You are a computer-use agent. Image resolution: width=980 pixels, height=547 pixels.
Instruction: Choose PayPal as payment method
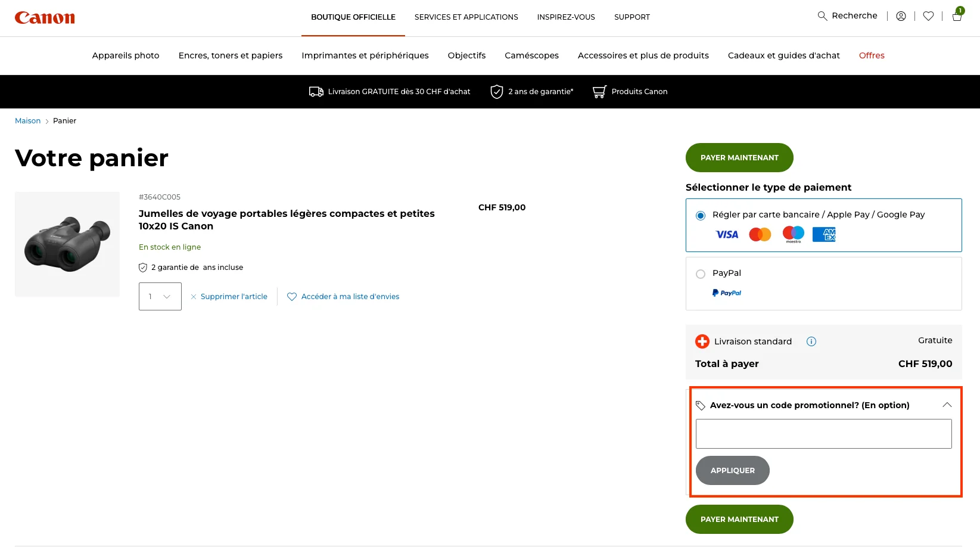(701, 273)
